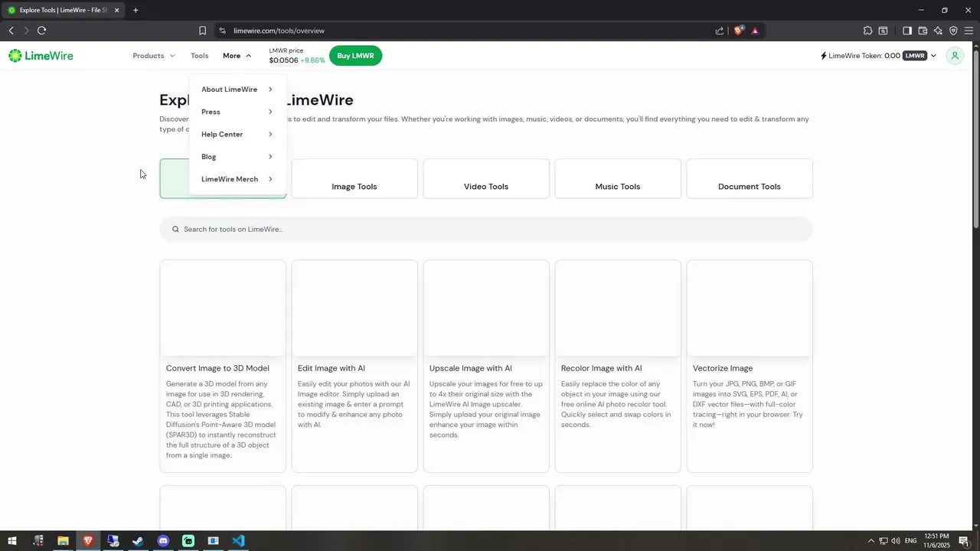The image size is (980, 551).
Task: Bookmark this page using the bookmark icon
Action: (x=202, y=31)
